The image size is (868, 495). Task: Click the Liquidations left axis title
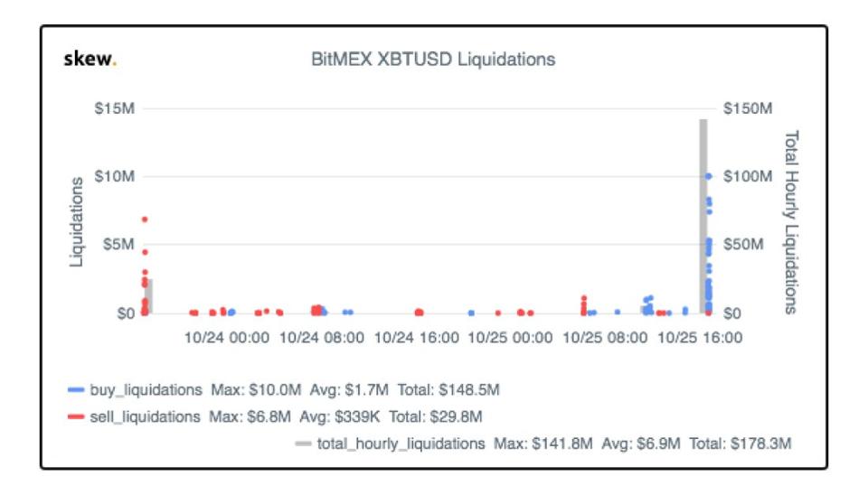[76, 222]
